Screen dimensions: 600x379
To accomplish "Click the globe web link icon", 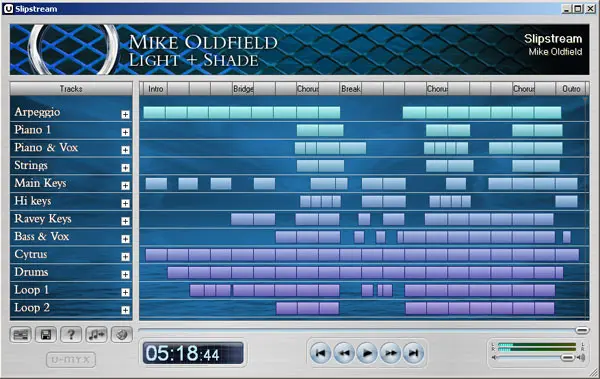I will [x=122, y=335].
